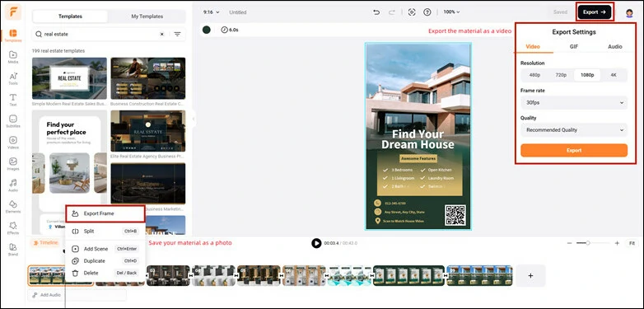Open the Recommended Quality dropdown
Image resolution: width=644 pixels, height=309 pixels.
tap(574, 130)
